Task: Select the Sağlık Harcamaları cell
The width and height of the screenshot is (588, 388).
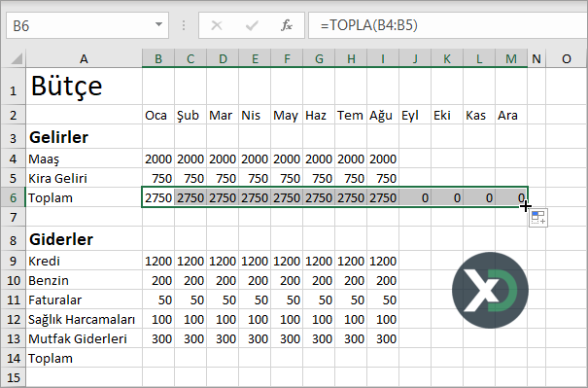Action: pos(84,319)
